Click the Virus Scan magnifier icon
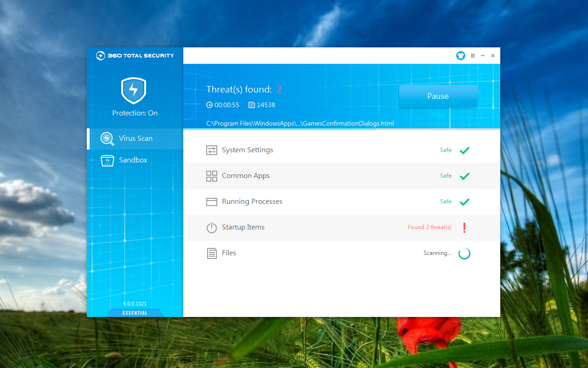 click(107, 138)
